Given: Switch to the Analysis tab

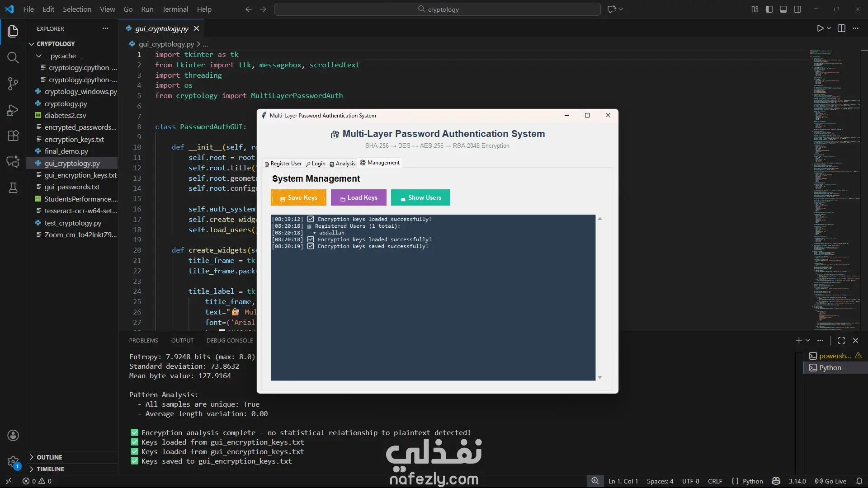Looking at the screenshot, I should point(342,164).
